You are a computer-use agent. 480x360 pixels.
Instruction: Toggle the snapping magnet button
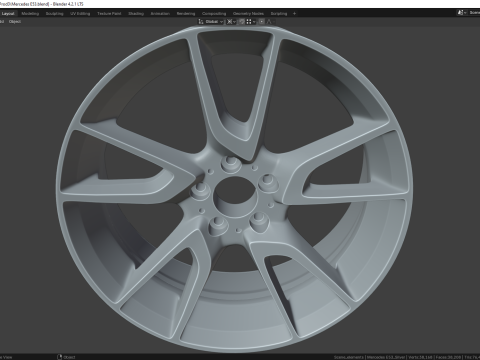click(x=242, y=22)
